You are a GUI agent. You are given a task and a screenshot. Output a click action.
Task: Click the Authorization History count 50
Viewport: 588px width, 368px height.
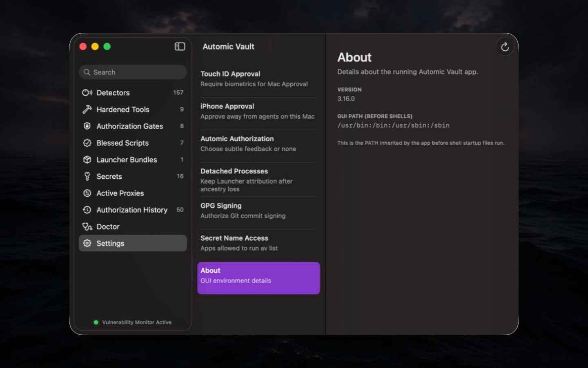point(180,210)
